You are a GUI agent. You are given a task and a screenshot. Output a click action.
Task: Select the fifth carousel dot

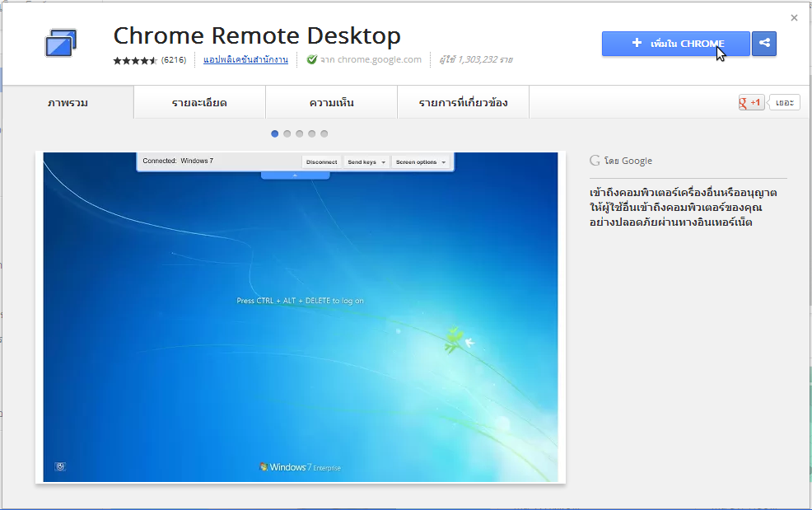pos(324,133)
